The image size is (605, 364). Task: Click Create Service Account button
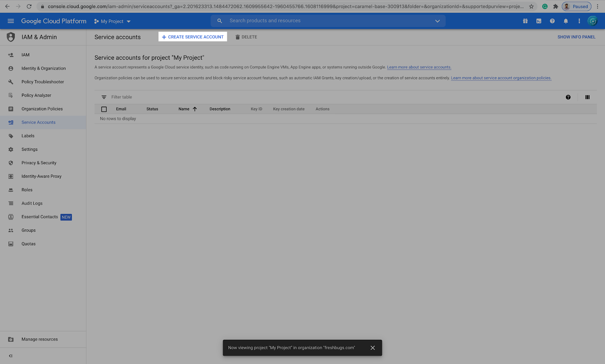[193, 37]
